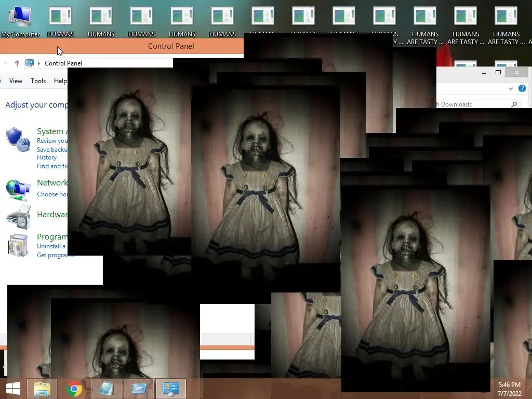Open the Hardware and Sound category link
Image resolution: width=532 pixels, height=399 pixels.
[52, 215]
